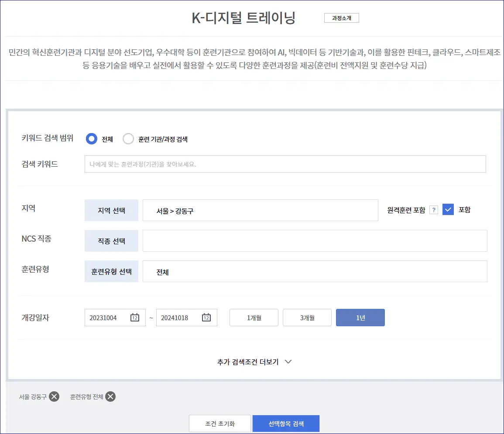Click the 검색 키워드 search input field
Viewport: 504px width, 434px height.
(x=285, y=164)
